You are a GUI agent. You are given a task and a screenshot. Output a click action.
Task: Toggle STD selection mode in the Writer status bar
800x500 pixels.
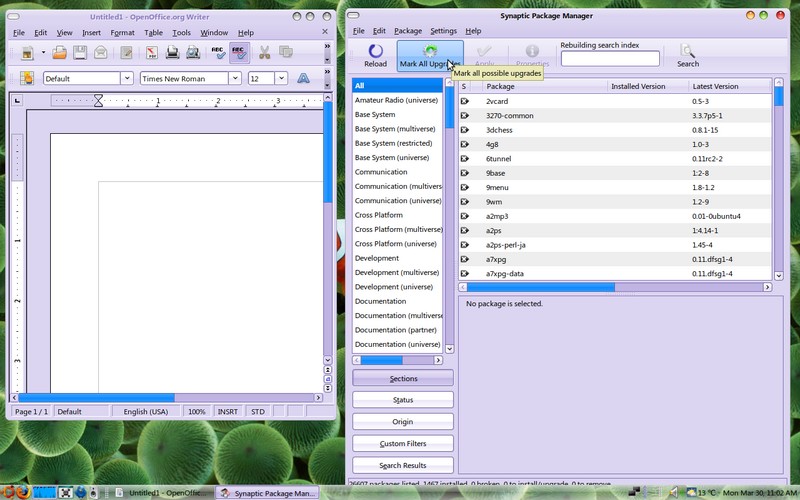click(x=258, y=411)
